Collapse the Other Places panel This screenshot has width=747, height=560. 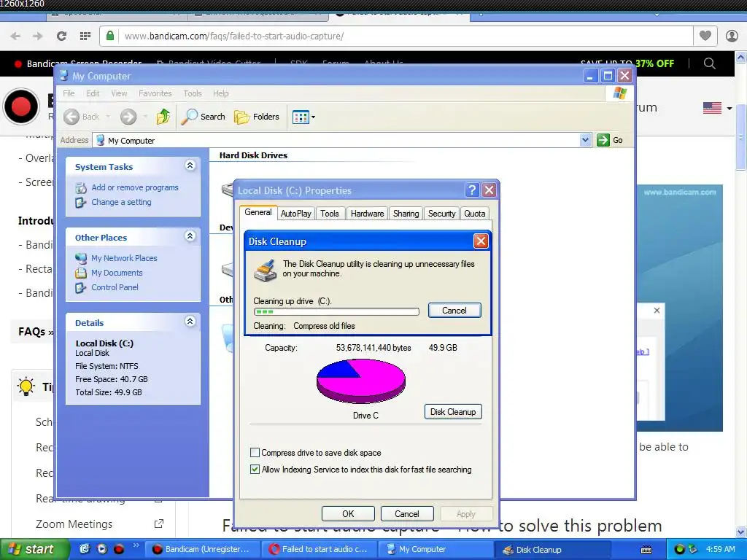190,236
